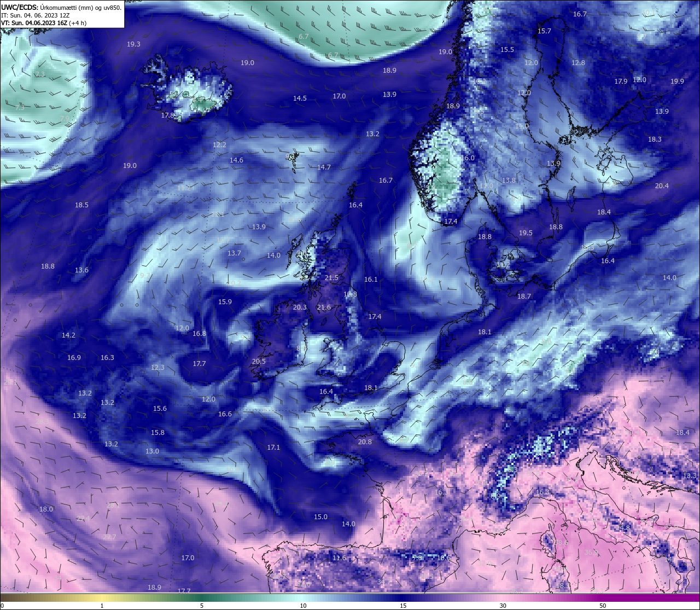Click the 13.6 map value
700x610 pixels.
[81, 270]
